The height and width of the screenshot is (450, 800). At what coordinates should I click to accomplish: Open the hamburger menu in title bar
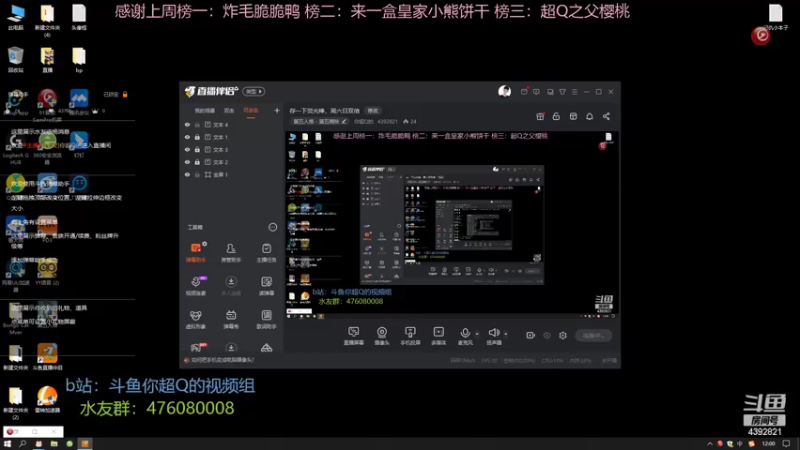coord(574,92)
